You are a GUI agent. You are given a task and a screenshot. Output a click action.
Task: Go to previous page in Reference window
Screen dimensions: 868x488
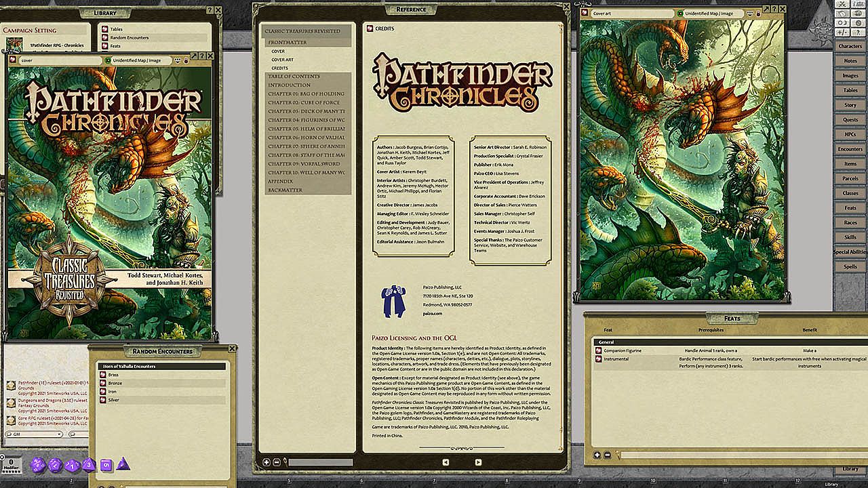coord(446,462)
